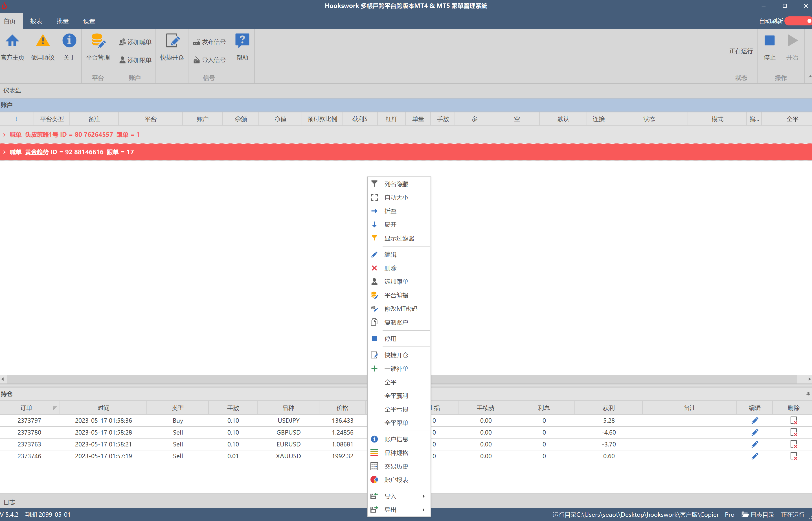Edit order 2373746 with pencil icon
Screen dimensions: 812x521
point(754,456)
